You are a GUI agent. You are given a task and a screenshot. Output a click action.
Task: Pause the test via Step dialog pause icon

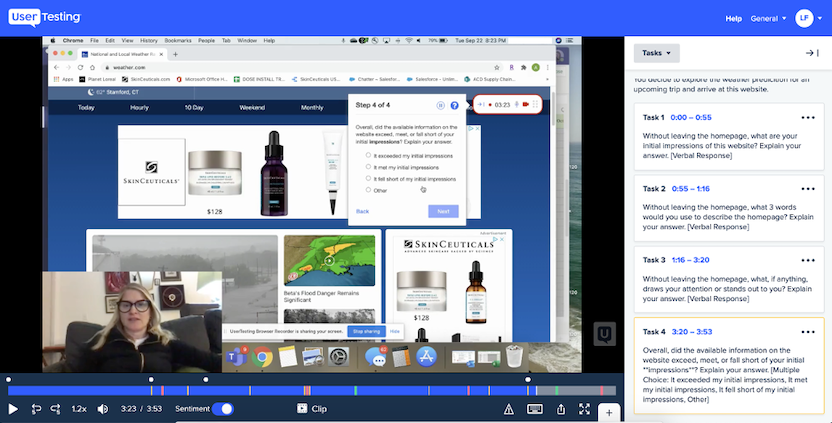440,106
